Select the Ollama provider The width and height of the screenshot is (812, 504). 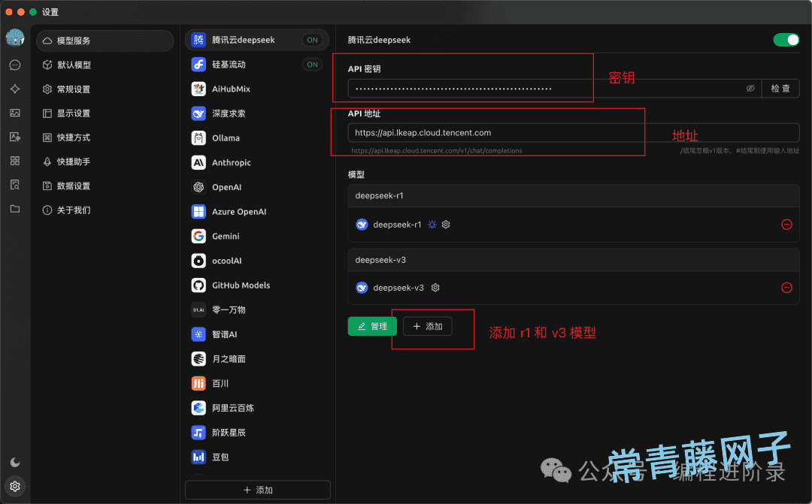coord(257,138)
